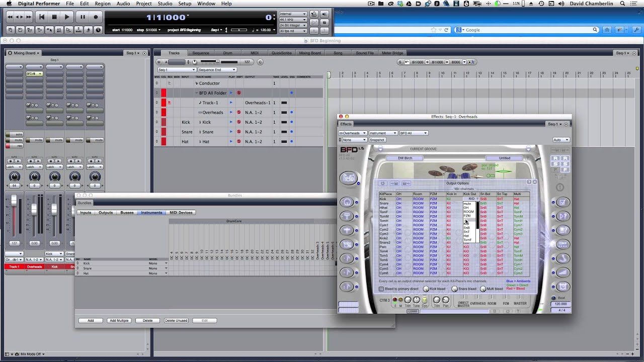Click the Record button in the transport
The height and width of the screenshot is (362, 644).
(96, 17)
